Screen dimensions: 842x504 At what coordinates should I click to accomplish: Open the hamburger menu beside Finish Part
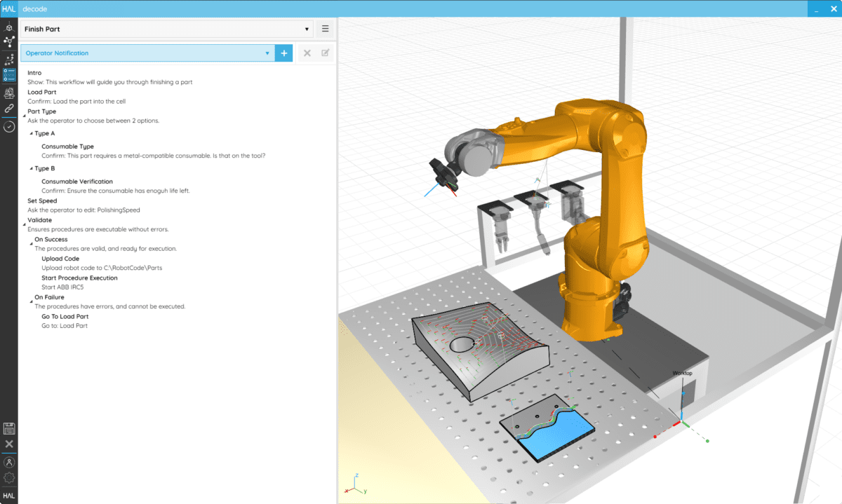coord(325,29)
